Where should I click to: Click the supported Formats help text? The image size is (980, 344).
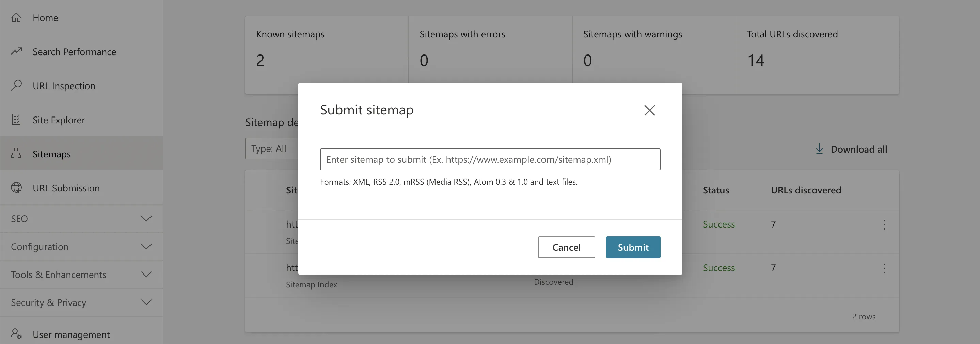[x=449, y=182]
